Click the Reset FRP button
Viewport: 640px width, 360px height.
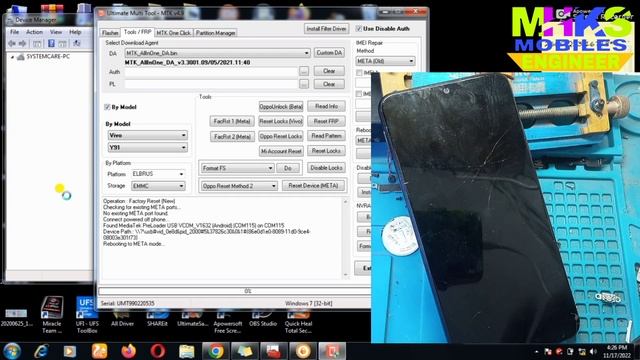coord(326,121)
